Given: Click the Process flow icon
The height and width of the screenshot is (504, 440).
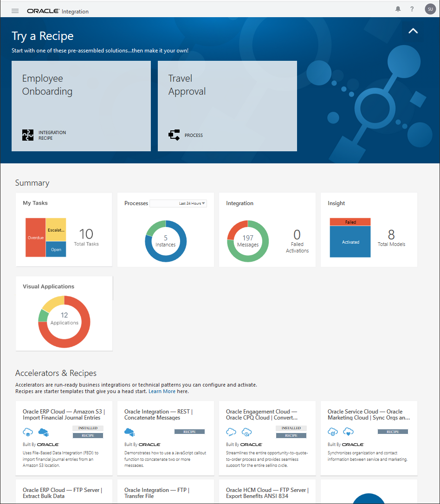Looking at the screenshot, I should (174, 135).
